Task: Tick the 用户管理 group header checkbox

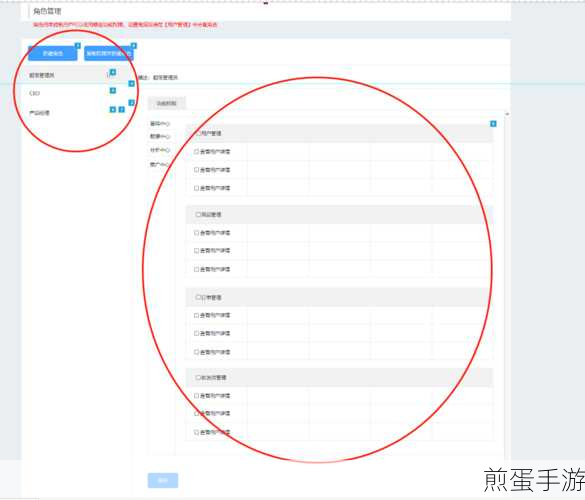Action: coord(198,133)
